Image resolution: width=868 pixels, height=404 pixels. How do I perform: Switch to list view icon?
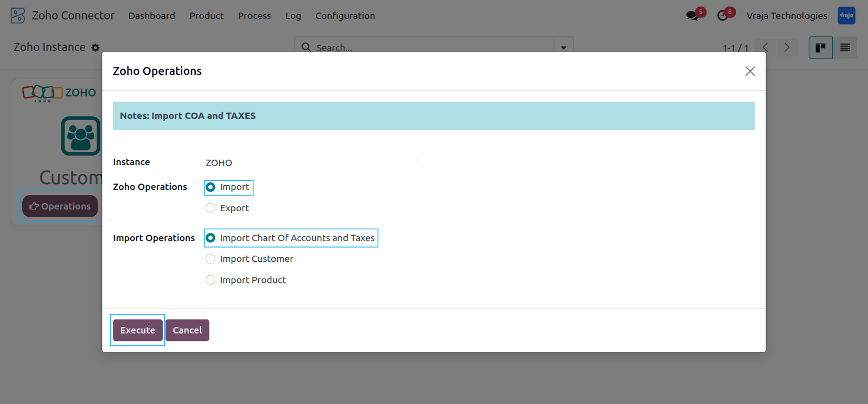pyautogui.click(x=845, y=48)
